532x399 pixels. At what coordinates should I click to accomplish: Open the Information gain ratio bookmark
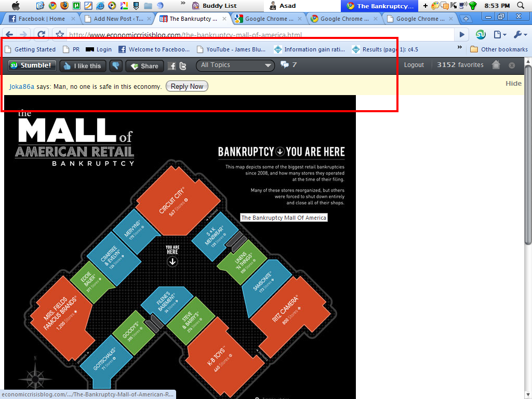click(x=310, y=49)
